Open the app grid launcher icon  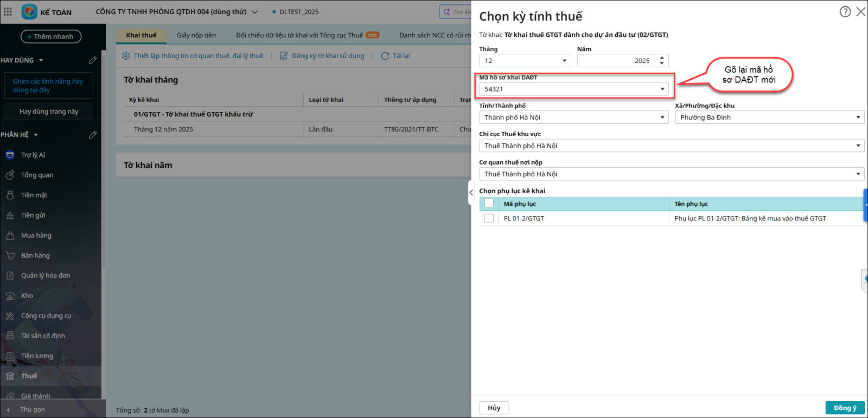point(8,11)
